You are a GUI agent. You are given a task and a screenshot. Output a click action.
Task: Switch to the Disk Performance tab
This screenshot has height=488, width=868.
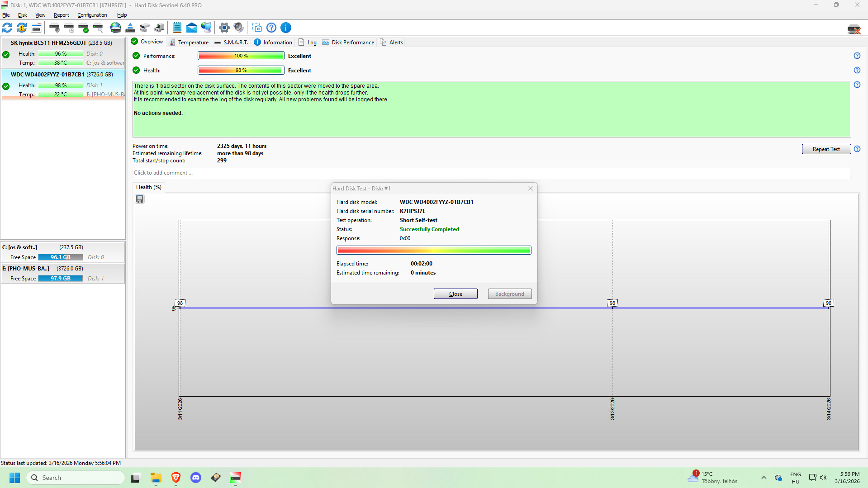pos(348,42)
